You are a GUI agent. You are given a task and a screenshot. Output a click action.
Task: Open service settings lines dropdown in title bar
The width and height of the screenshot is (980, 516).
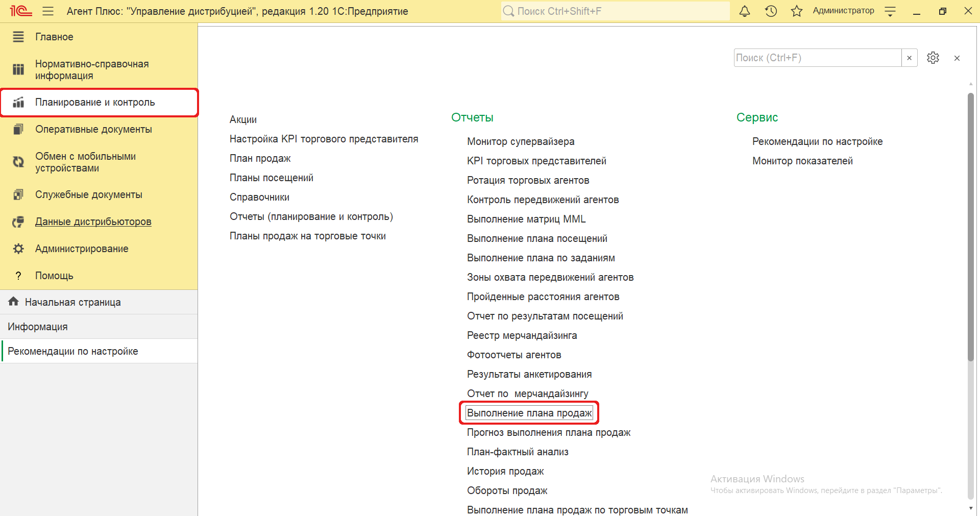pos(890,11)
